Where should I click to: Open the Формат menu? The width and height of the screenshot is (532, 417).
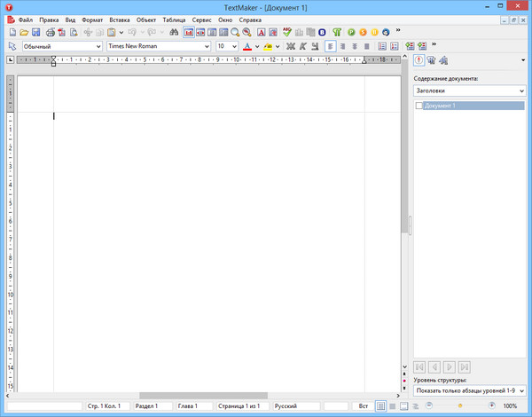[91, 19]
